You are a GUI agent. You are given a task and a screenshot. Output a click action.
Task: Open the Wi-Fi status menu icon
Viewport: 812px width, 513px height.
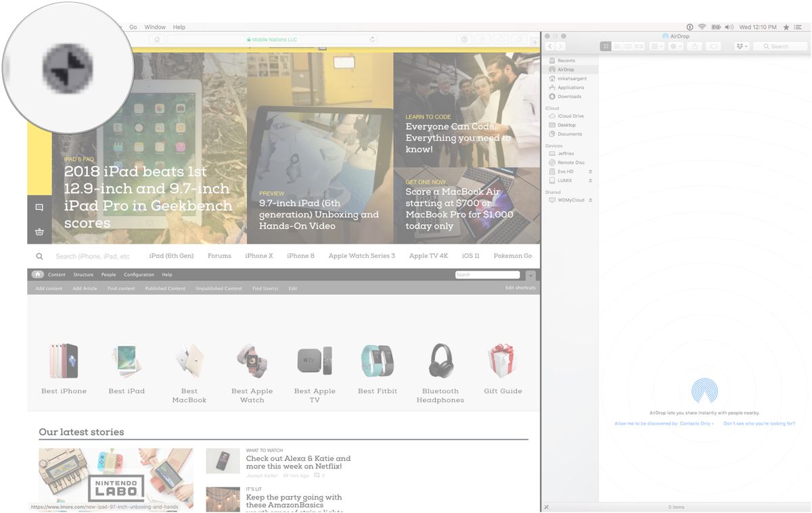[702, 27]
